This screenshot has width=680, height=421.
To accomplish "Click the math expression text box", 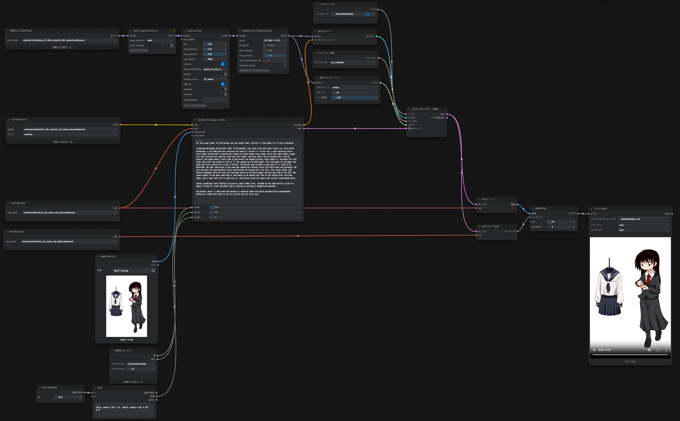I will click(124, 410).
